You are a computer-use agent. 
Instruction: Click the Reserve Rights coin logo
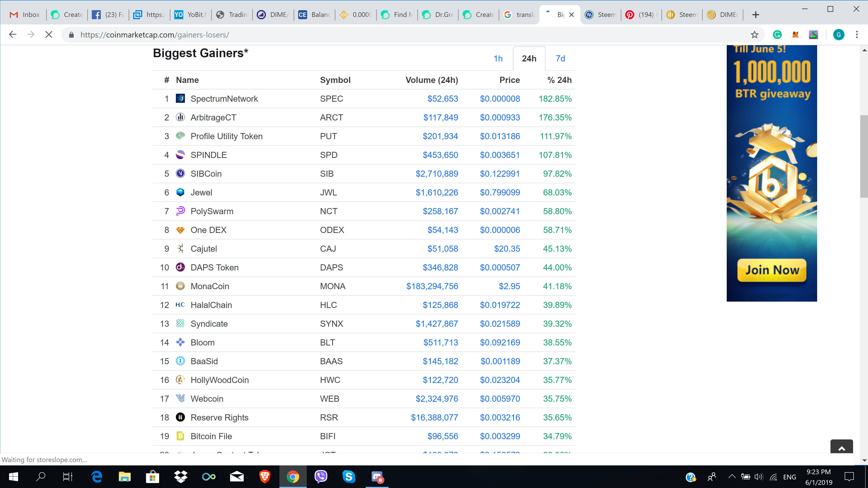pyautogui.click(x=180, y=417)
